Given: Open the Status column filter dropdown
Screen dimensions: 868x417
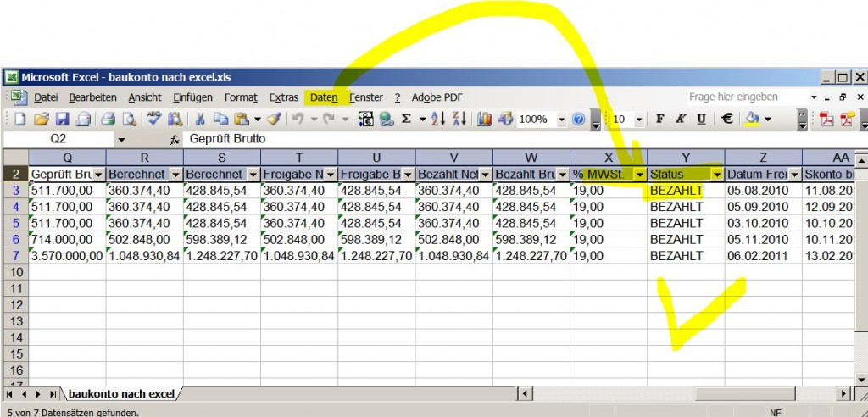Looking at the screenshot, I should click(x=717, y=174).
